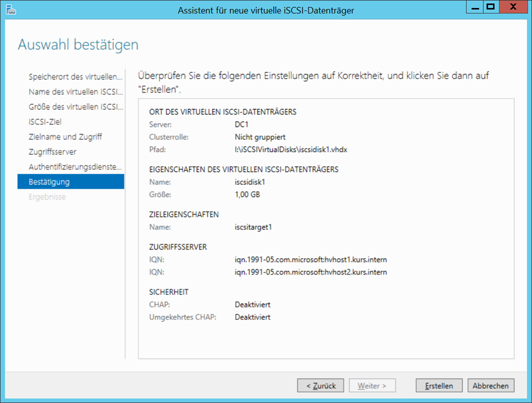Click the ZIELEIGENSCHAFTEN heading
Viewport: 532px width, 403px height.
click(184, 215)
